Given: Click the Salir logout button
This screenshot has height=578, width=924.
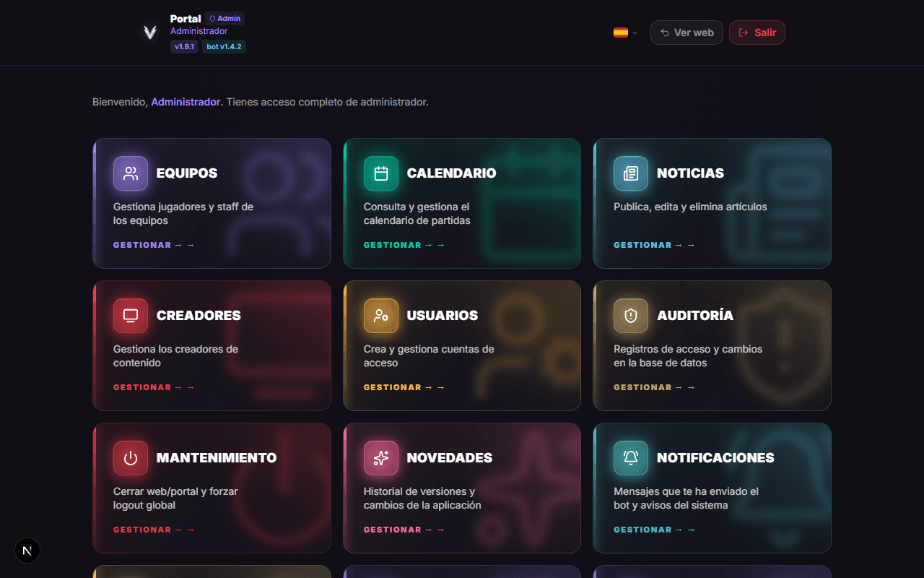Looking at the screenshot, I should (x=757, y=33).
